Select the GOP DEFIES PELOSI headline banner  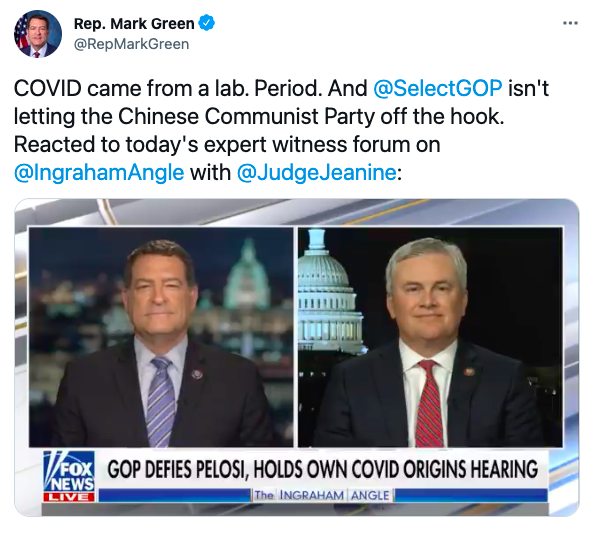point(322,469)
